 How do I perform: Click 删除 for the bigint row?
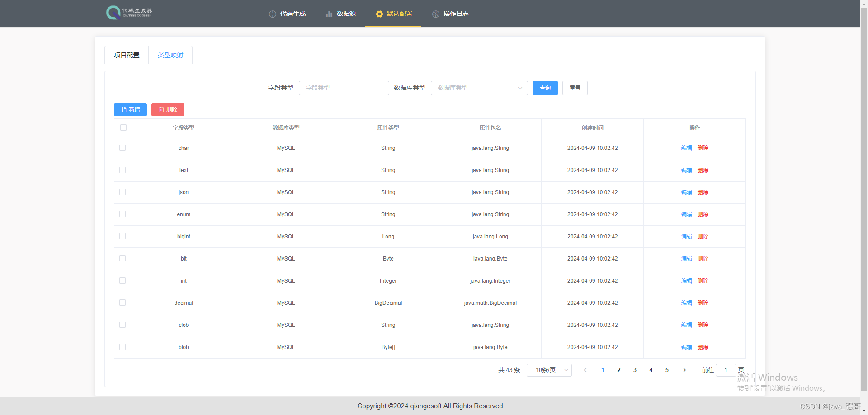[703, 237]
